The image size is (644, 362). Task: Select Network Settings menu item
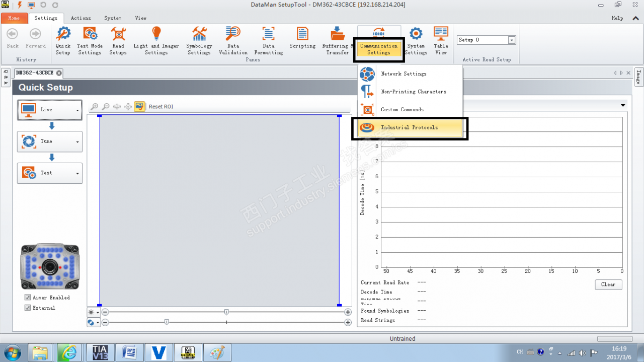(410, 74)
